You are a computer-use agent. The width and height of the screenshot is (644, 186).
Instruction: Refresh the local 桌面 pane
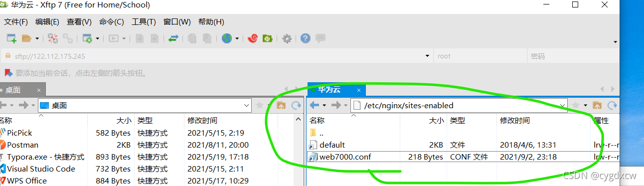click(296, 105)
